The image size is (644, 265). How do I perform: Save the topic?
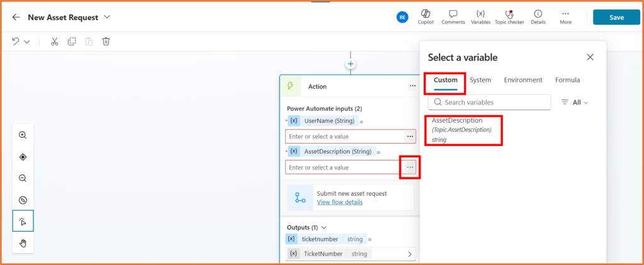[x=616, y=17]
